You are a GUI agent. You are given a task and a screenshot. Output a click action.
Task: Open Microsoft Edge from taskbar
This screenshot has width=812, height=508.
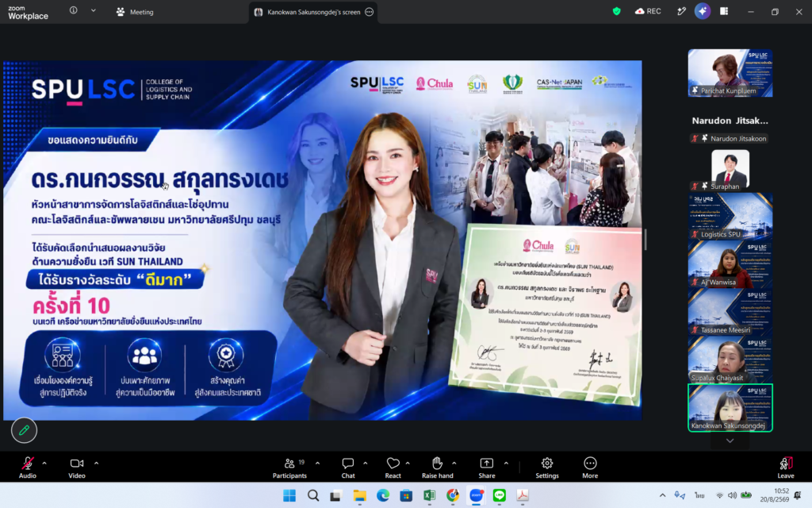pos(383,495)
